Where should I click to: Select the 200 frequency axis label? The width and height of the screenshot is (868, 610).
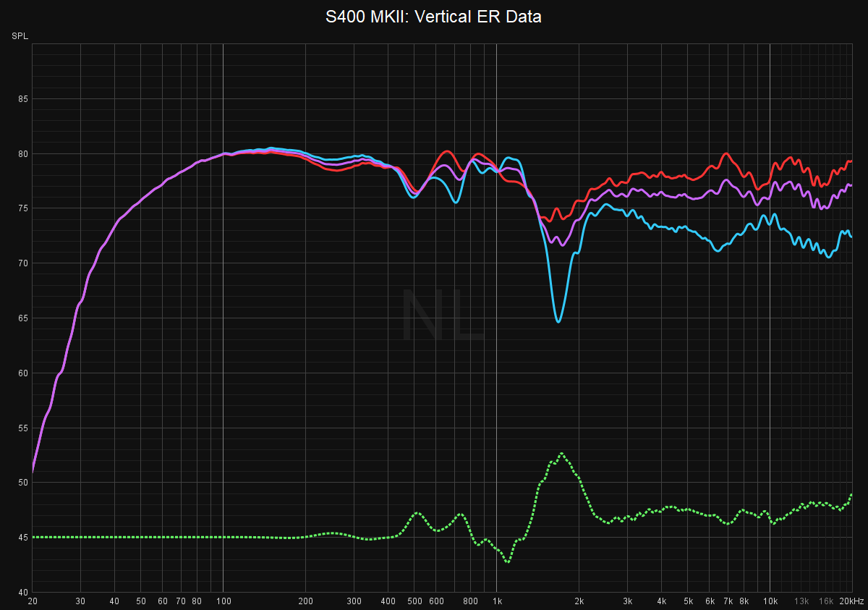[x=305, y=601]
